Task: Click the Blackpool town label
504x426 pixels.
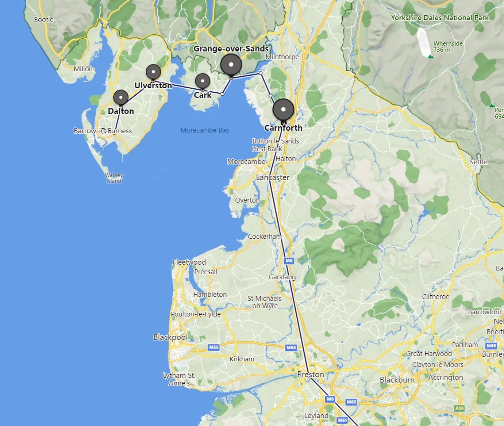Action: [x=170, y=337]
